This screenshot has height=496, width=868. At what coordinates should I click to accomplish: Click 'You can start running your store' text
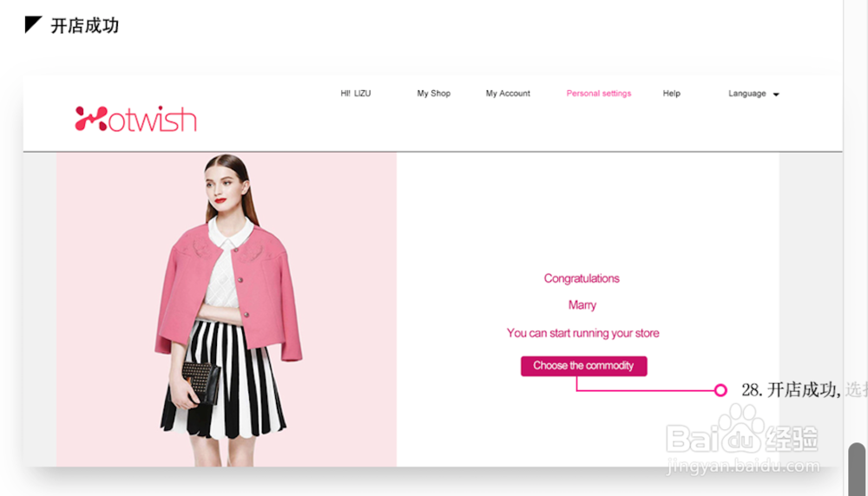click(583, 334)
